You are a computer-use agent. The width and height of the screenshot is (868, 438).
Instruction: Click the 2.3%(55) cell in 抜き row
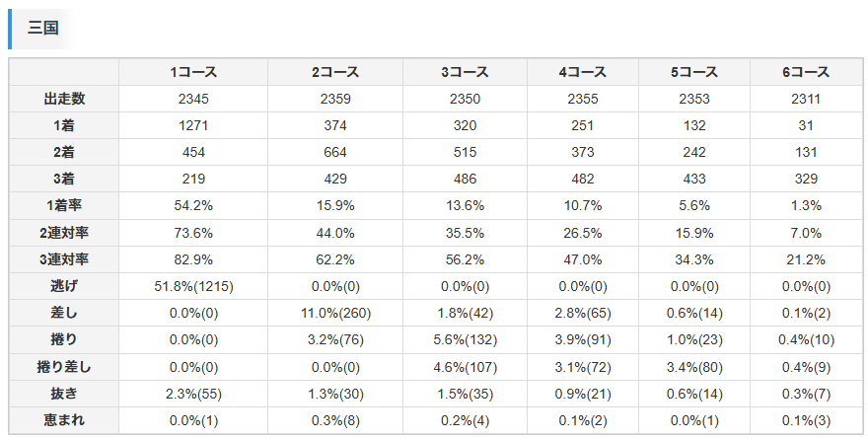point(193,394)
